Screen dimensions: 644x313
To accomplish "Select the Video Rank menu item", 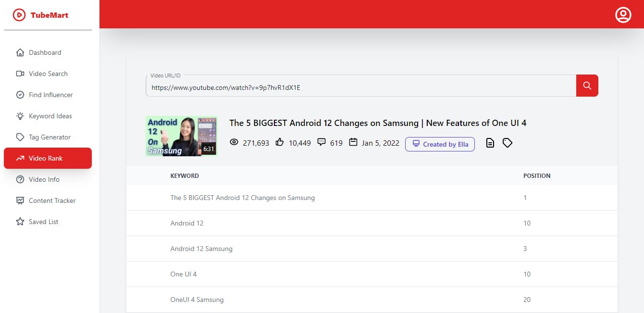I will click(48, 158).
